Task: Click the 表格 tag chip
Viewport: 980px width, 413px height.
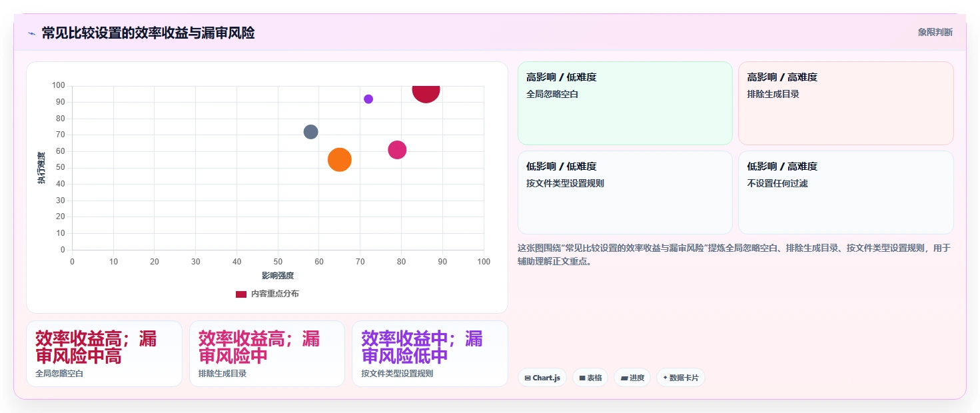Action: 590,378
